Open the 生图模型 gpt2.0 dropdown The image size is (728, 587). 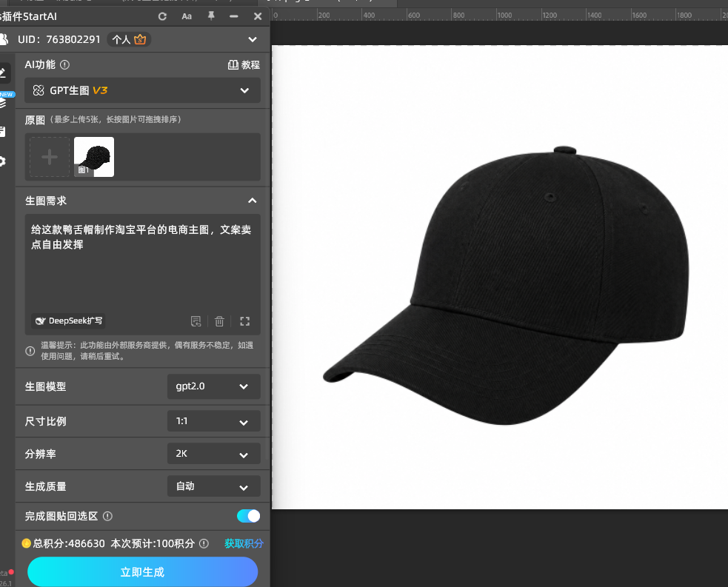pos(213,386)
